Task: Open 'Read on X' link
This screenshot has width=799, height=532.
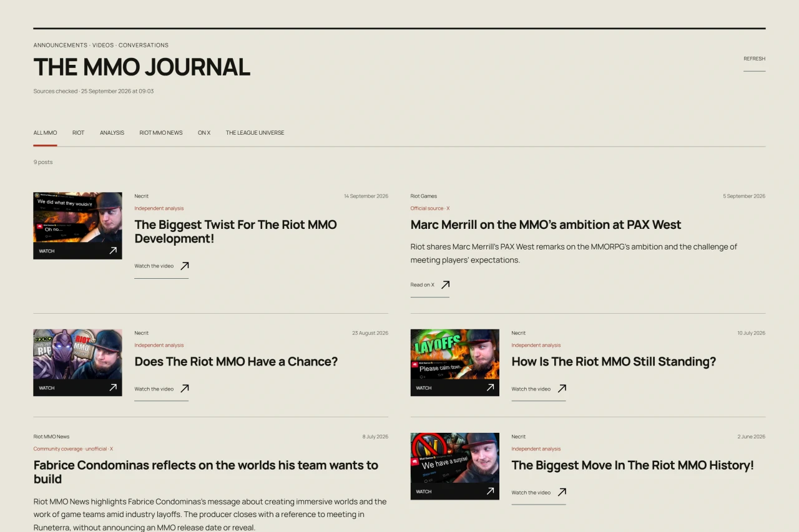Action: pyautogui.click(x=429, y=285)
